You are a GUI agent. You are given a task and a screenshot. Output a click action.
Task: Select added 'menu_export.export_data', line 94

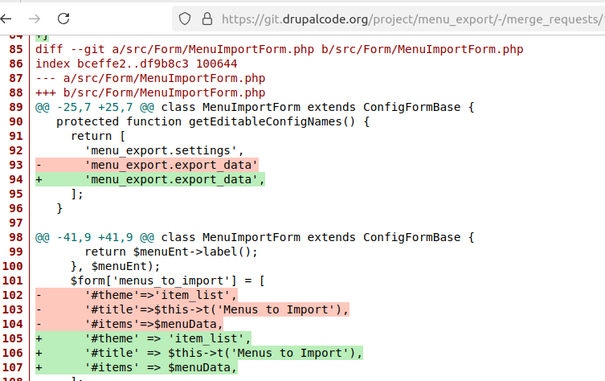pyautogui.click(x=150, y=179)
